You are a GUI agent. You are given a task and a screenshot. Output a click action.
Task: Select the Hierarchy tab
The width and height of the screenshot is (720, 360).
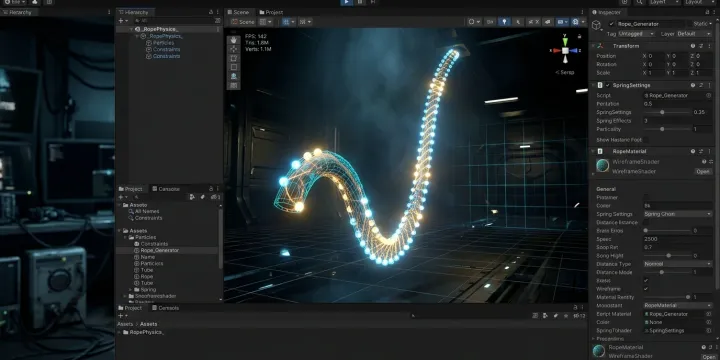click(x=136, y=12)
